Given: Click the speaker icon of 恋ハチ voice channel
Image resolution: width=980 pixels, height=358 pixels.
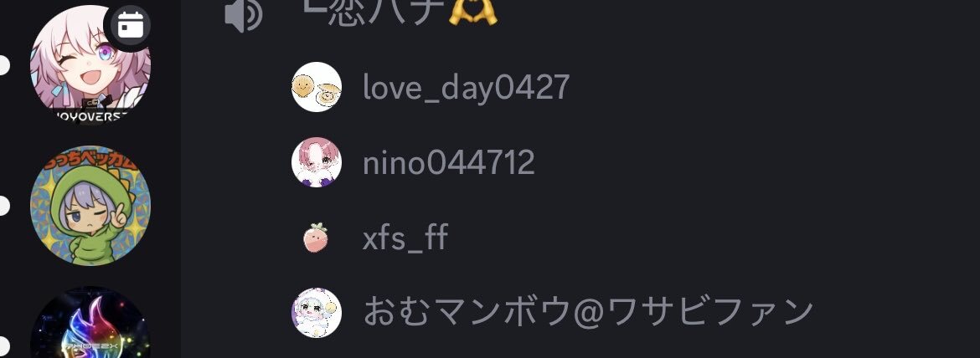Looking at the screenshot, I should pyautogui.click(x=243, y=15).
